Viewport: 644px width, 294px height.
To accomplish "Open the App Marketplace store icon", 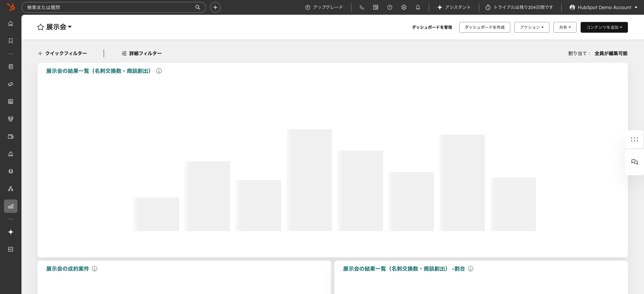I will [375, 7].
